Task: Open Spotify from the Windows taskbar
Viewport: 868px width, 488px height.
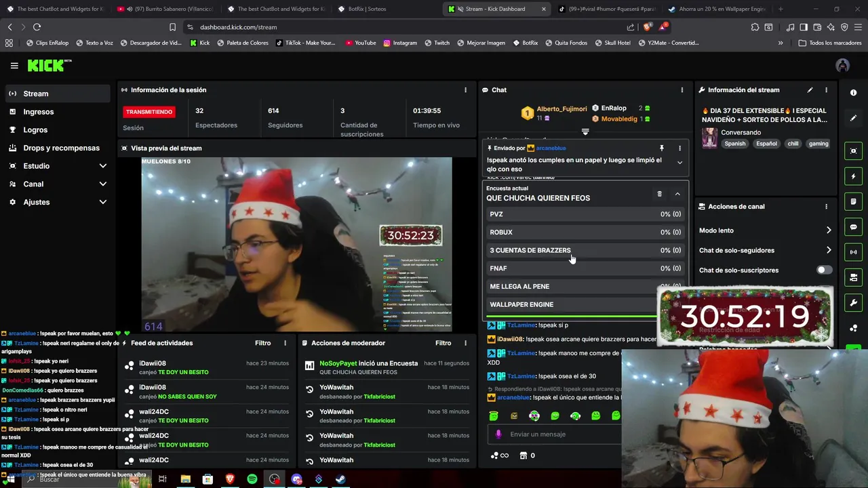Action: click(252, 479)
